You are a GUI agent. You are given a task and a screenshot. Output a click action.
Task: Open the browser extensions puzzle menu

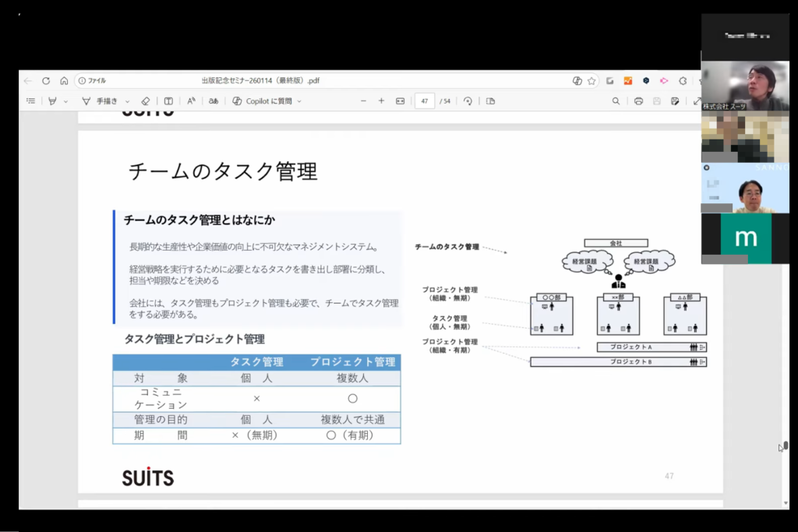[x=683, y=80]
